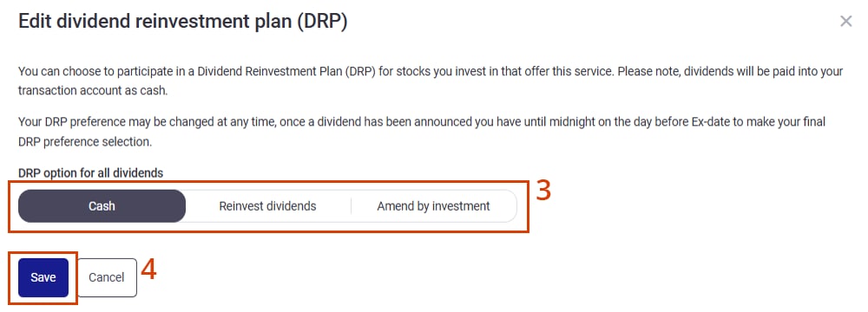Cancel editing the DRP plan

[x=106, y=277]
